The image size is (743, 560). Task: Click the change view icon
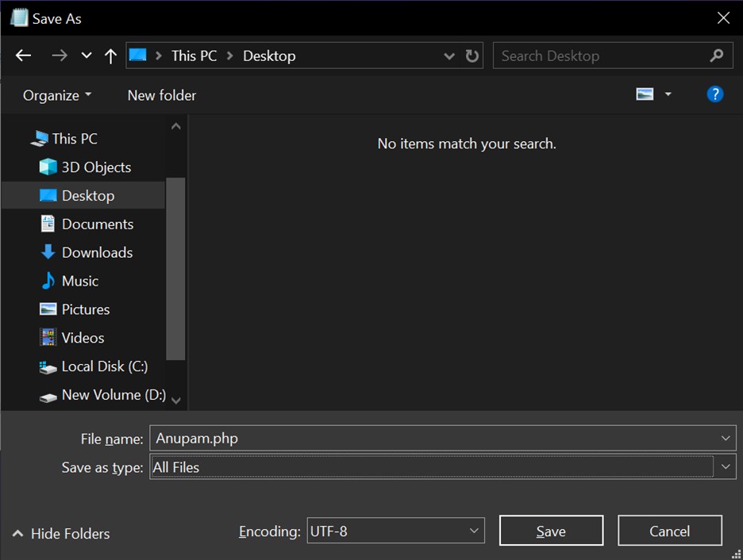(645, 94)
